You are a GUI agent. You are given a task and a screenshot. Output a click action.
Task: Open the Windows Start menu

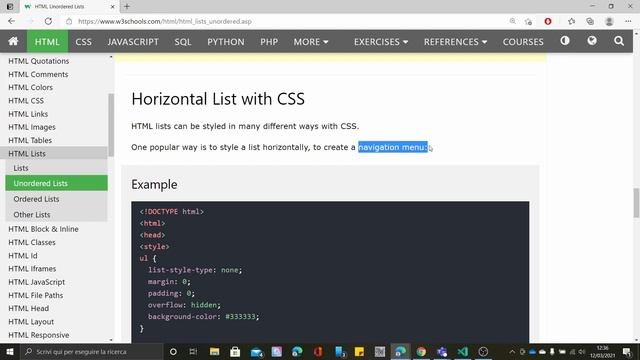coord(10,351)
